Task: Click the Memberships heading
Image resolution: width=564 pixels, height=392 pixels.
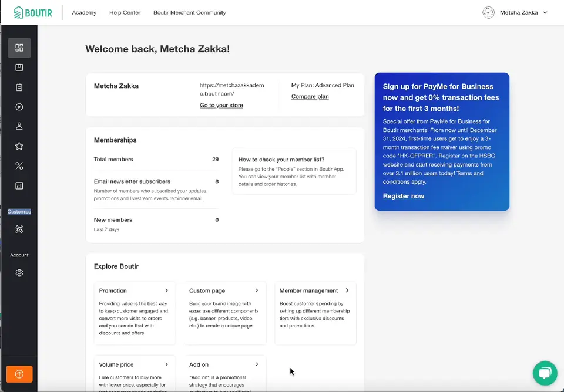Action: [x=115, y=140]
